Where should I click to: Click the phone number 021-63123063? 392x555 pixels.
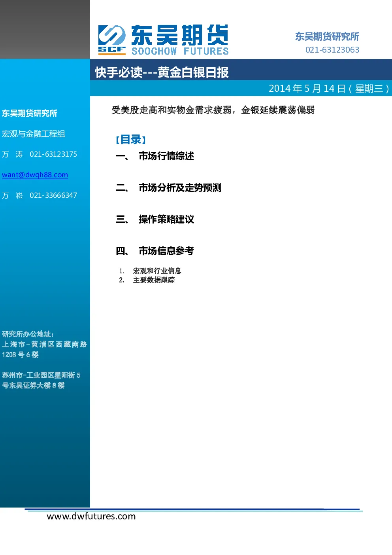point(332,50)
